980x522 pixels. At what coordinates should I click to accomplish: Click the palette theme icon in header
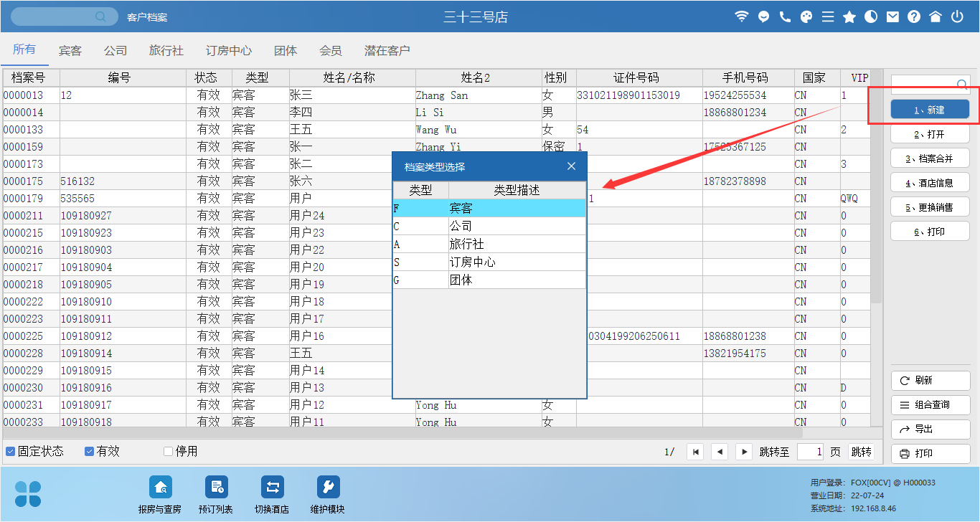pyautogui.click(x=806, y=17)
